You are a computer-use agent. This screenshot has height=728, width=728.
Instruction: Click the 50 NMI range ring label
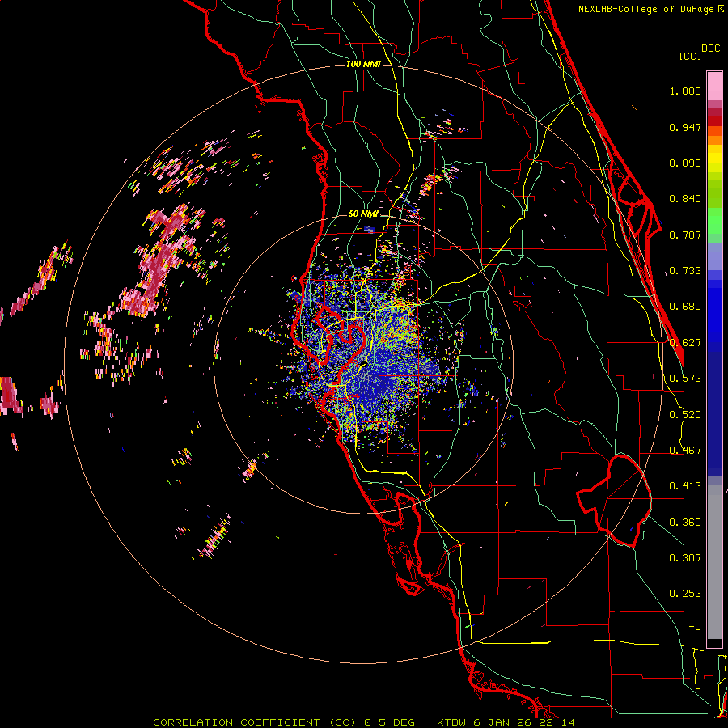[x=363, y=214]
